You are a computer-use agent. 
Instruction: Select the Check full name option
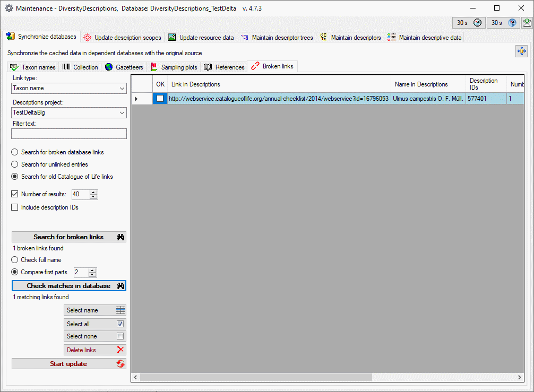(15, 260)
